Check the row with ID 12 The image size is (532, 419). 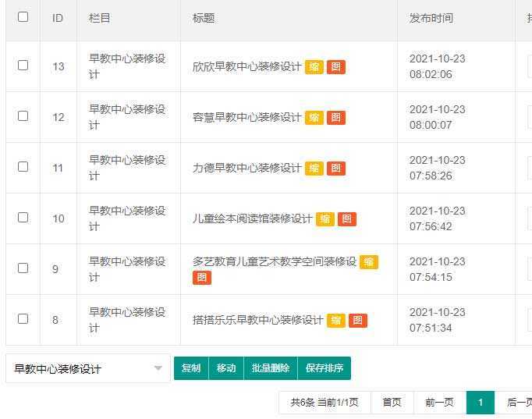click(23, 116)
